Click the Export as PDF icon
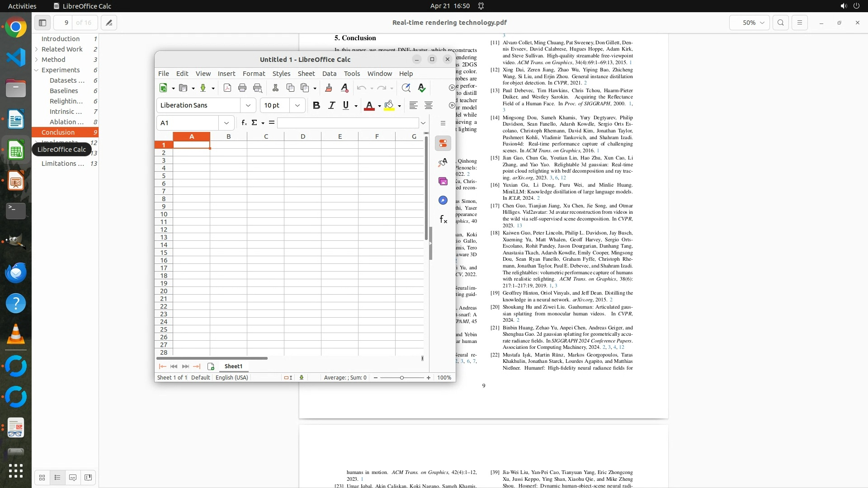868x488 pixels. point(227,88)
